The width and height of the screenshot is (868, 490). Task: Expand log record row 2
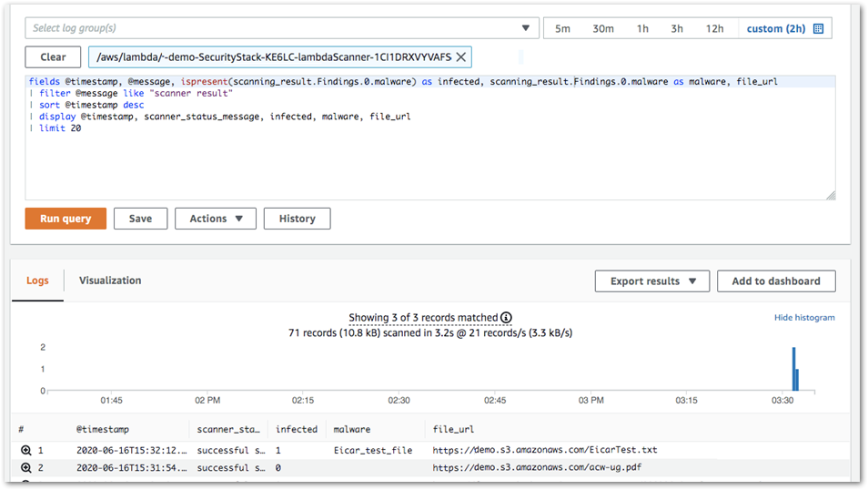(x=26, y=468)
